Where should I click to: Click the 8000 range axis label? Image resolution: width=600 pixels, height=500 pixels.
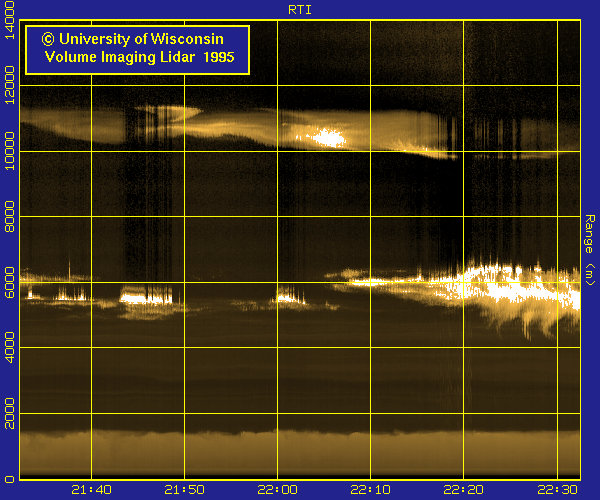(x=9, y=217)
